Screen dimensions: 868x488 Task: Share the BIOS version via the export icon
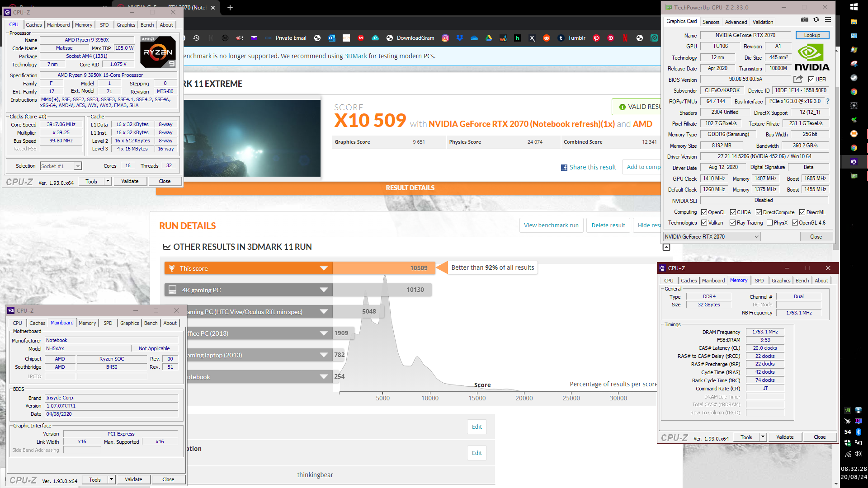[798, 79]
